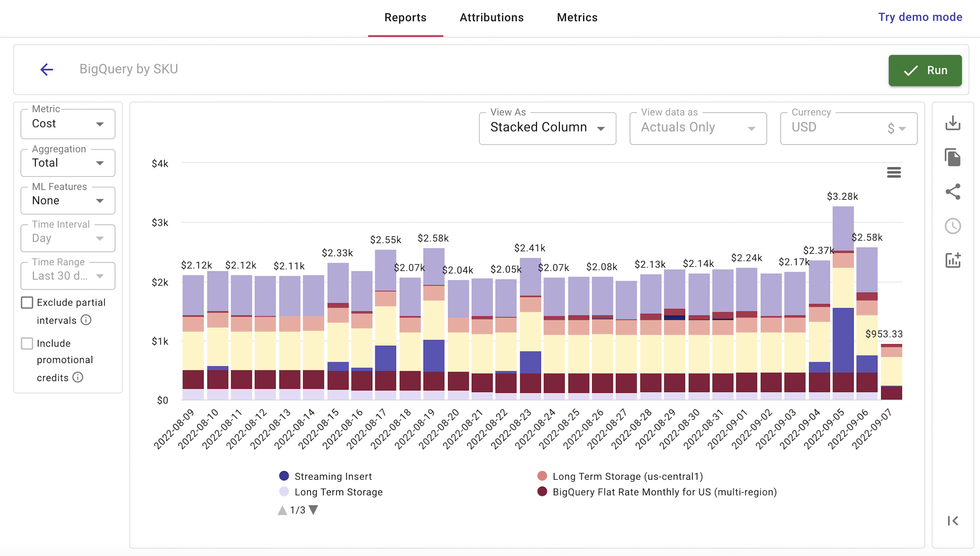980x556 pixels.
Task: Toggle Streaming Insert legend series
Action: click(x=332, y=476)
